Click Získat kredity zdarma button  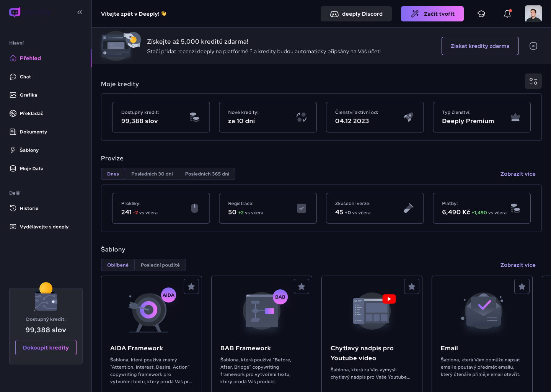(480, 46)
